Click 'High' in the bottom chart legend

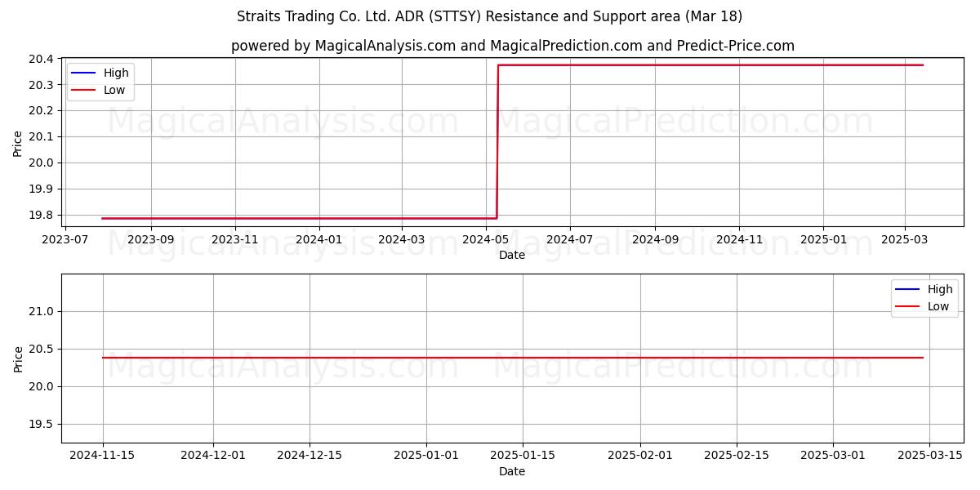pos(940,289)
